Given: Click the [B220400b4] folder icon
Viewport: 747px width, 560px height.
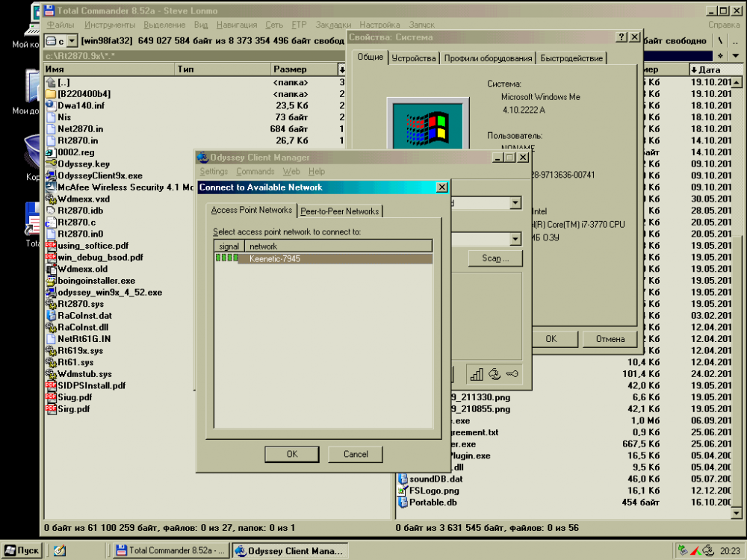Looking at the screenshot, I should tap(51, 94).
